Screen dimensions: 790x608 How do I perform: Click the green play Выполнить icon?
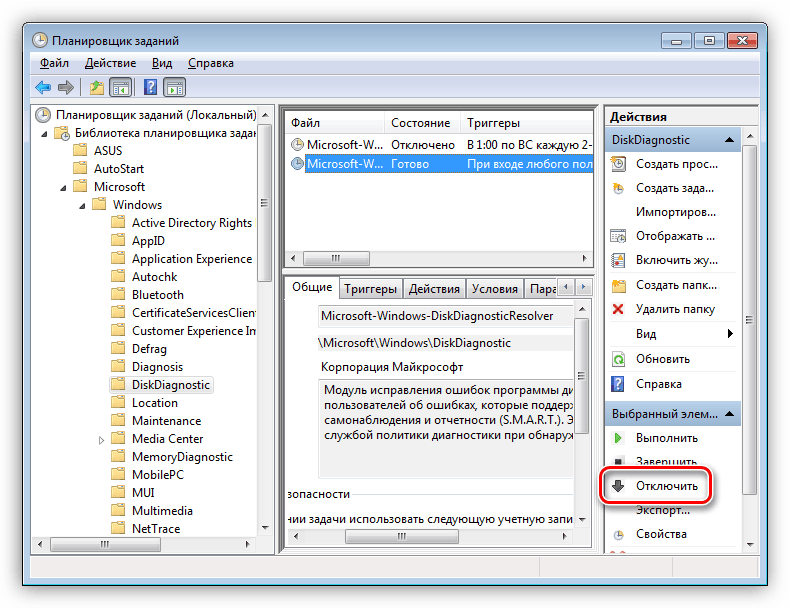618,438
